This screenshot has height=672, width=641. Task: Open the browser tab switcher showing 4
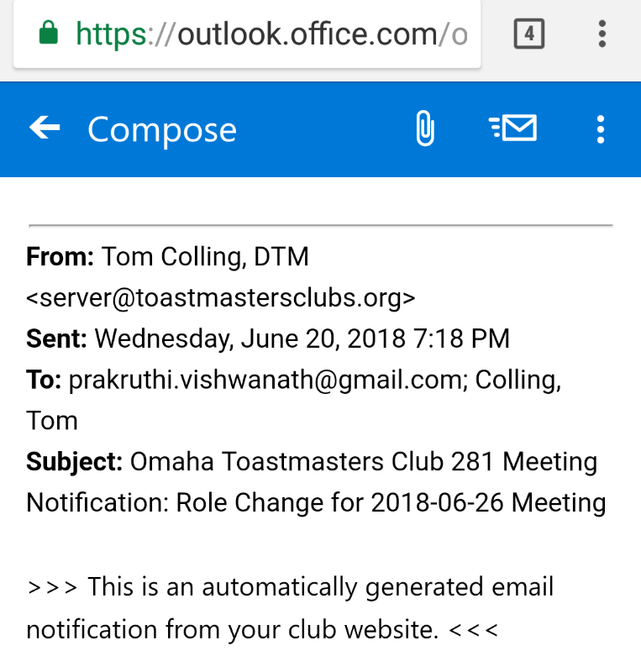click(x=529, y=34)
